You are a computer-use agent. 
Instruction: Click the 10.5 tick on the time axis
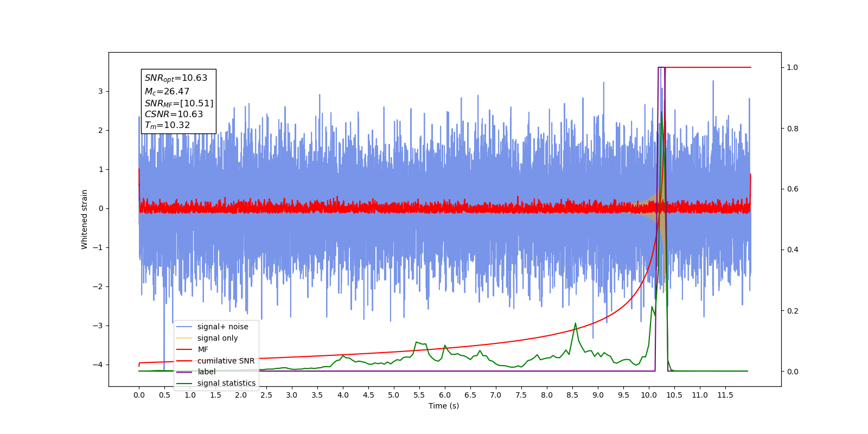674,395
